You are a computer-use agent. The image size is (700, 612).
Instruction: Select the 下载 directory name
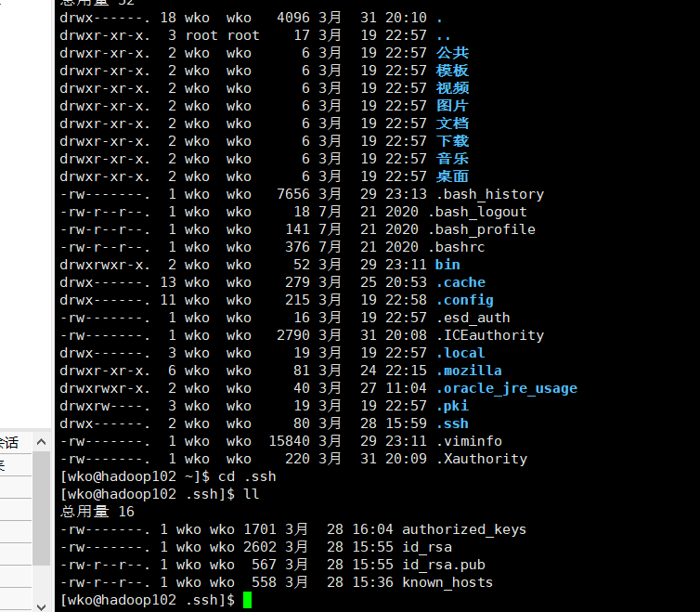click(x=452, y=141)
